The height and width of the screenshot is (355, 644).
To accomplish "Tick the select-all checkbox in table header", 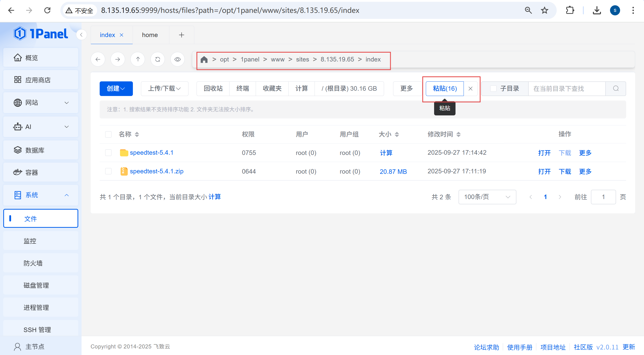I will point(108,134).
